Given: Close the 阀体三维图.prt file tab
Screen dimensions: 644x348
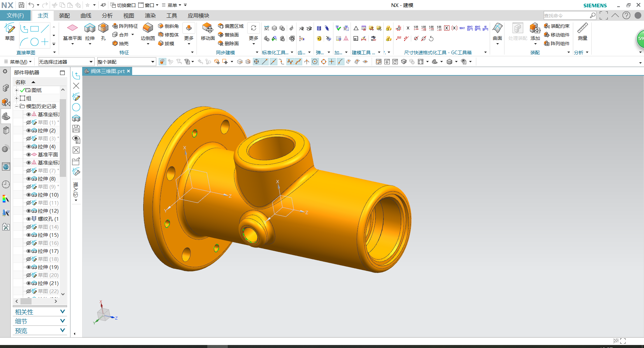Looking at the screenshot, I should click(128, 71).
